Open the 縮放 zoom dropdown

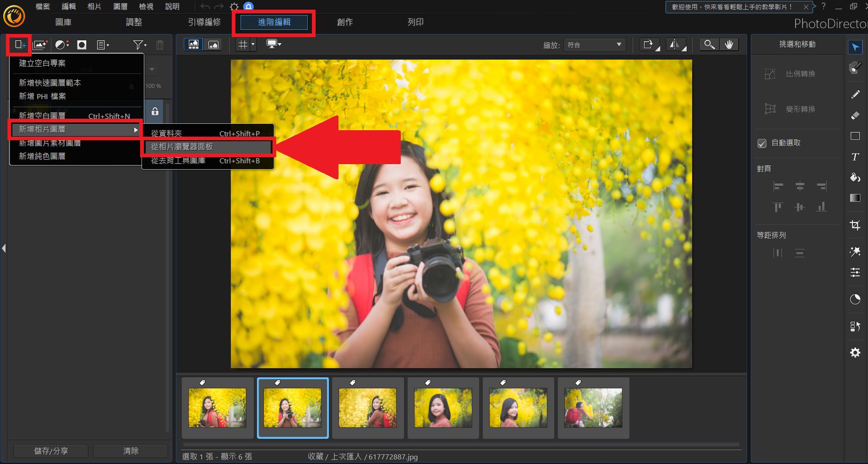(595, 45)
